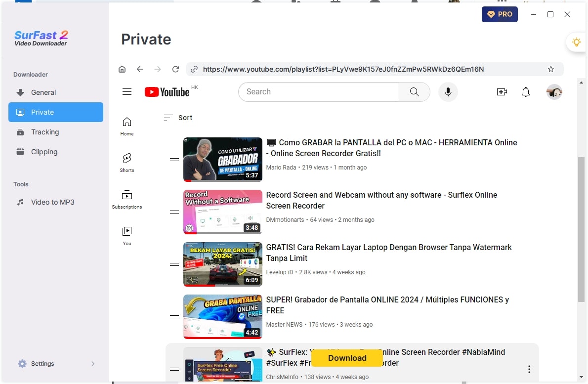This screenshot has width=588, height=384.
Task: Click the scrollbar down arrow
Action: 581,377
